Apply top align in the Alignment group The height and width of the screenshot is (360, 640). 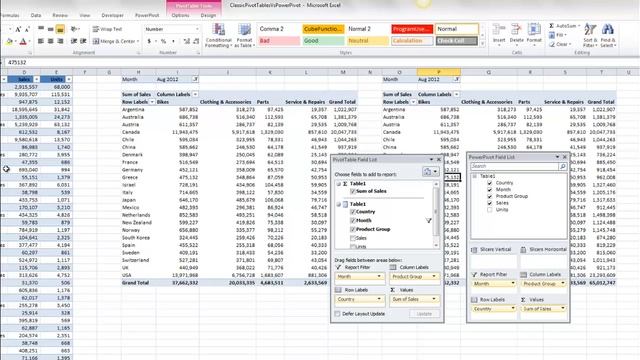pyautogui.click(x=41, y=29)
